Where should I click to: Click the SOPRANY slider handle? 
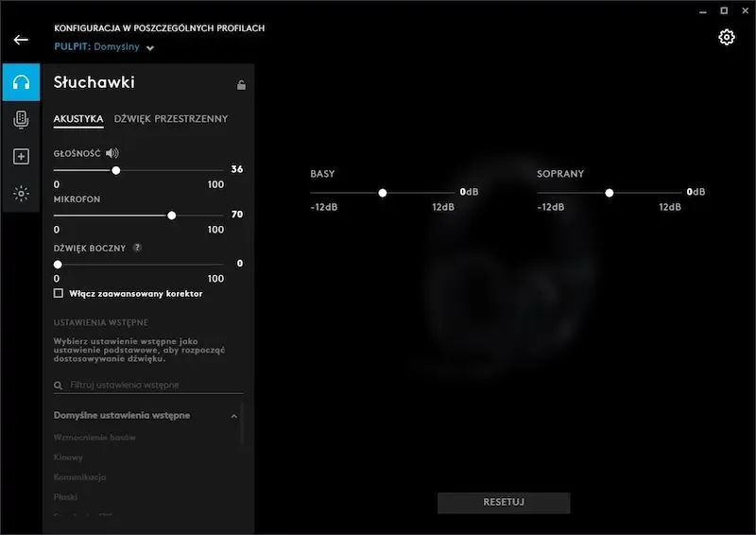pyautogui.click(x=610, y=193)
